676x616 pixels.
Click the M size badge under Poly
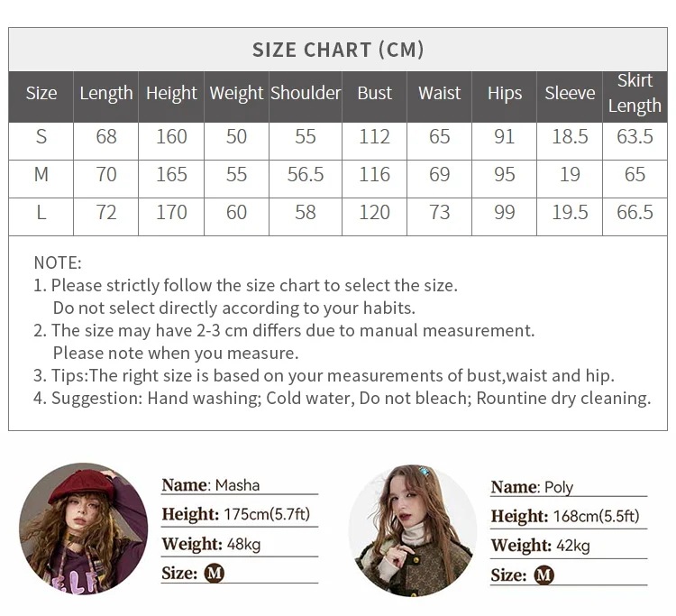pyautogui.click(x=544, y=575)
